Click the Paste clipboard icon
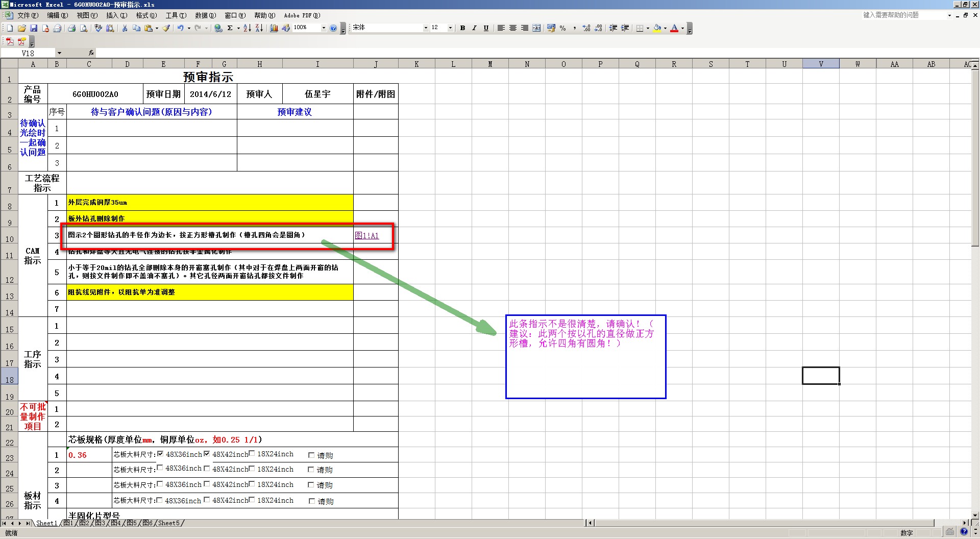This screenshot has width=980, height=539. coord(149,28)
